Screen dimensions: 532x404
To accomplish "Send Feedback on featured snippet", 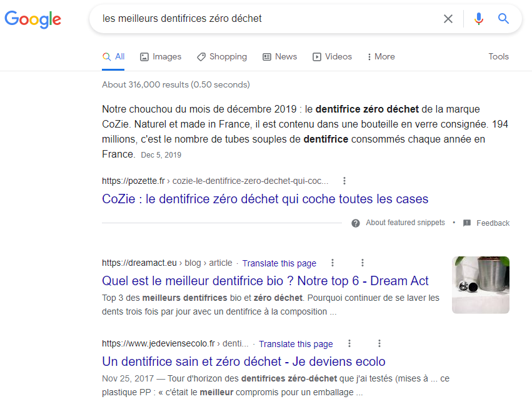I will [x=493, y=223].
